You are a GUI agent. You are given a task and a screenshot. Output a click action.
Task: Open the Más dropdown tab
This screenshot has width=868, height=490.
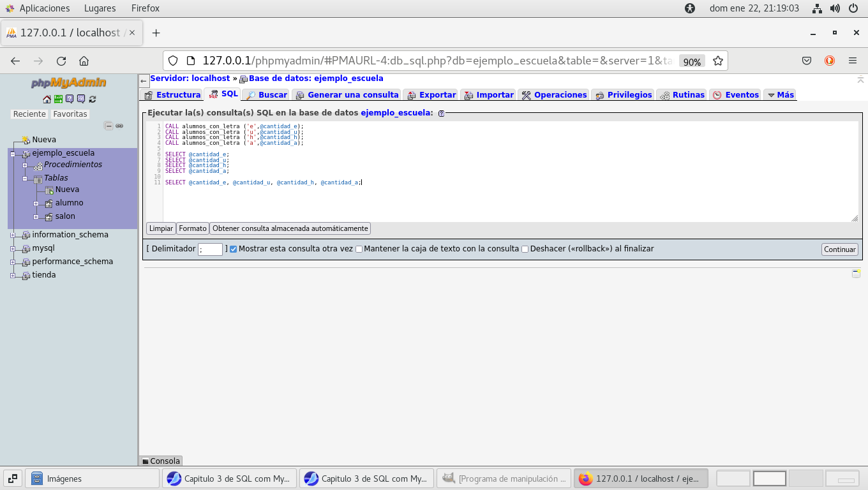[x=779, y=95]
